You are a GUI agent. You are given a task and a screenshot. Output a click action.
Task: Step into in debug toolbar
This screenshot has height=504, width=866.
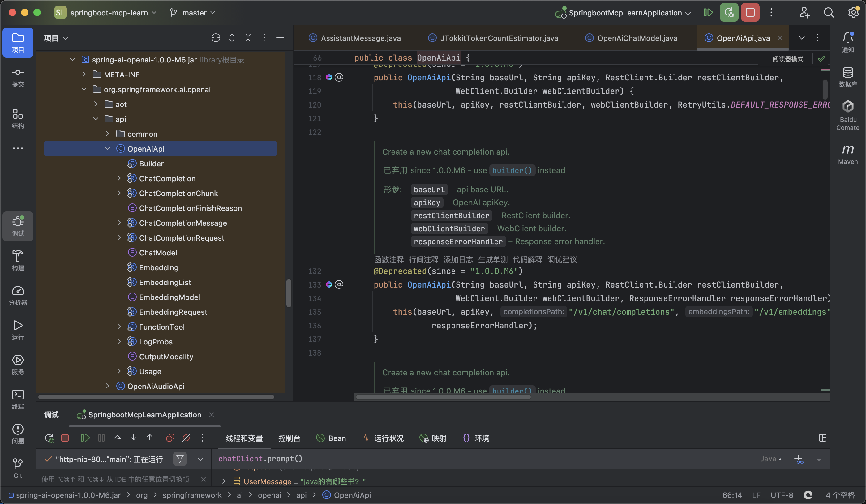tap(134, 438)
